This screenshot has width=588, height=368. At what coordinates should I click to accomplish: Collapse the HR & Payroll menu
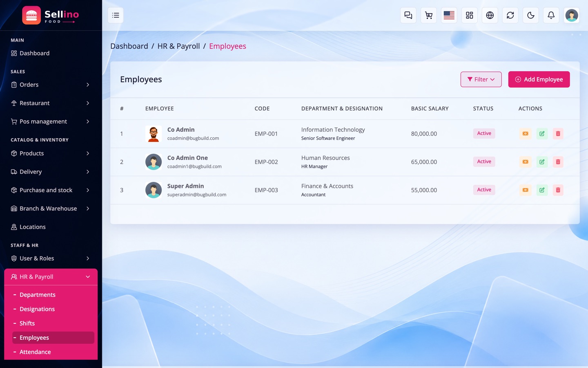(51, 277)
